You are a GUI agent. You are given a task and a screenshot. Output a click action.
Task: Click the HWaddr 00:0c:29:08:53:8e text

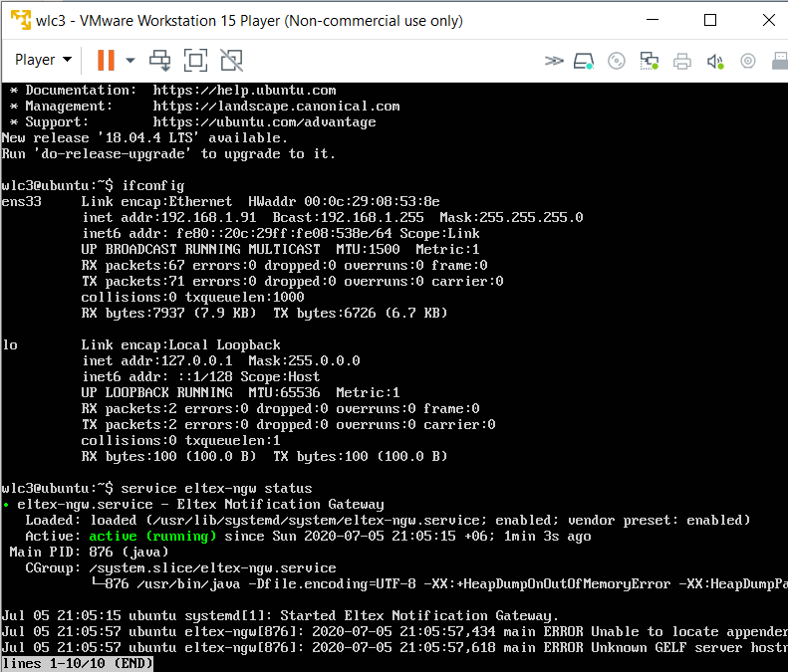(344, 202)
